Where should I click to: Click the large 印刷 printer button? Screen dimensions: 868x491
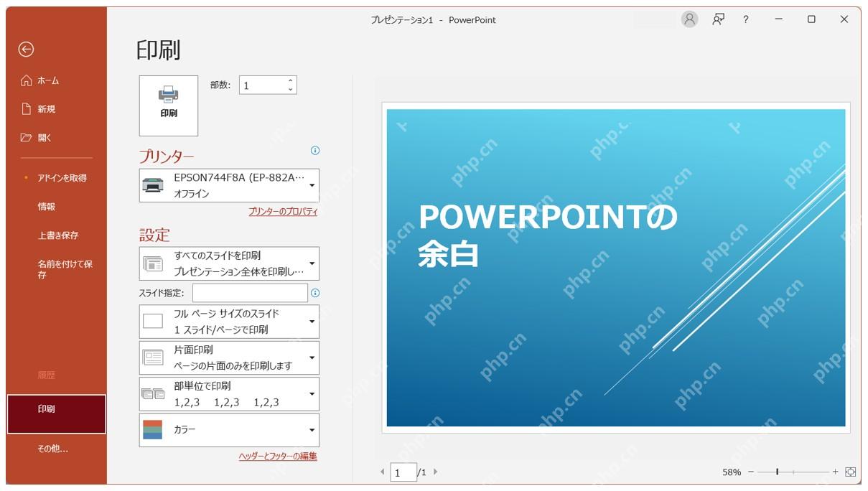[x=169, y=106]
